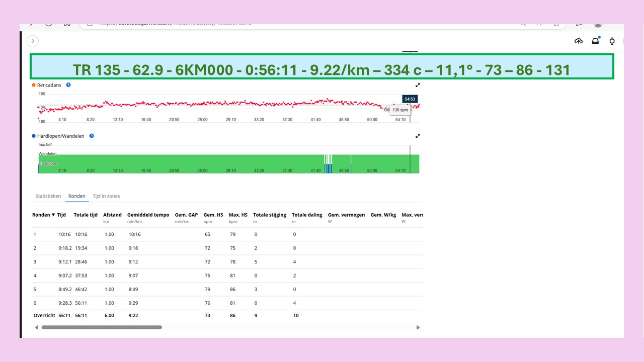This screenshot has height=362, width=644.
Task: Click the Totale daling column header
Action: 307,215
